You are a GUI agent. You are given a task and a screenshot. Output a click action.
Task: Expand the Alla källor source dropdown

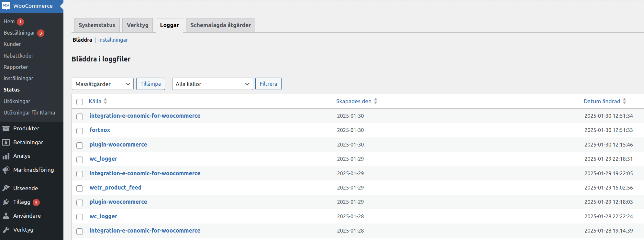click(212, 84)
